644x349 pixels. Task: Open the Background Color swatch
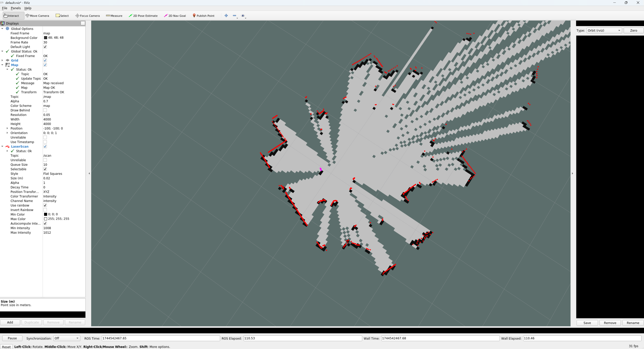click(46, 37)
